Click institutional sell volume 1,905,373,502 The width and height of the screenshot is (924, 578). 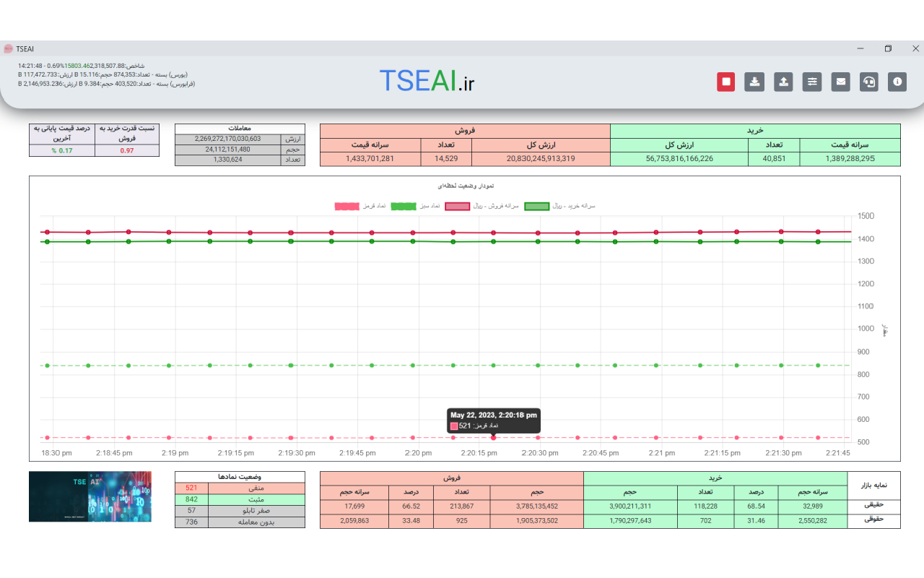536,520
